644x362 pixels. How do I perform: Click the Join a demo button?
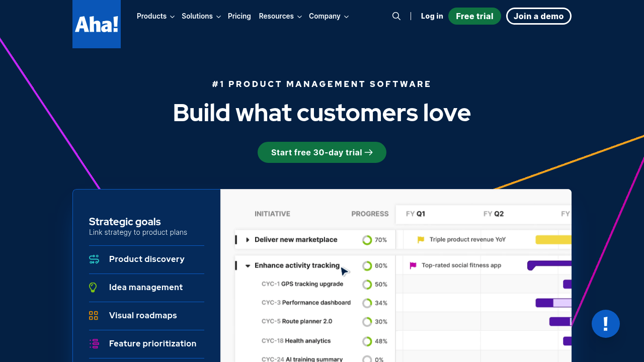[539, 16]
